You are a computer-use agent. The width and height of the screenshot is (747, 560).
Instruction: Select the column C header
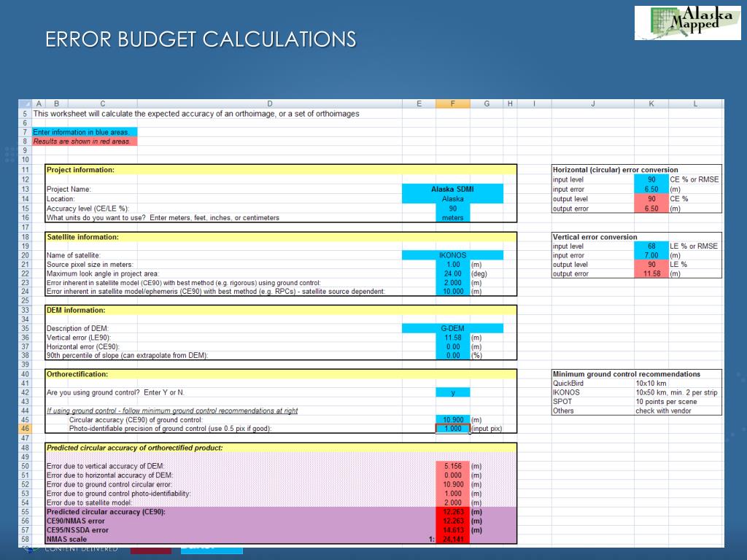click(102, 104)
